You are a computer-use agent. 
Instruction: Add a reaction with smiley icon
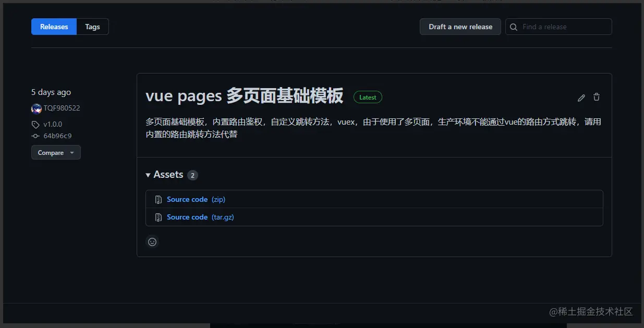point(152,242)
